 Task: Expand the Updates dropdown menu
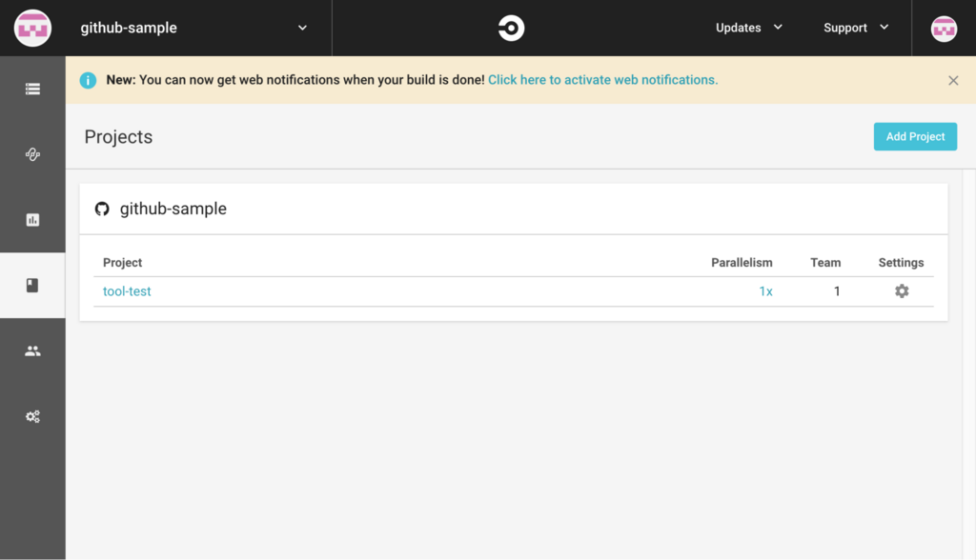click(x=749, y=28)
